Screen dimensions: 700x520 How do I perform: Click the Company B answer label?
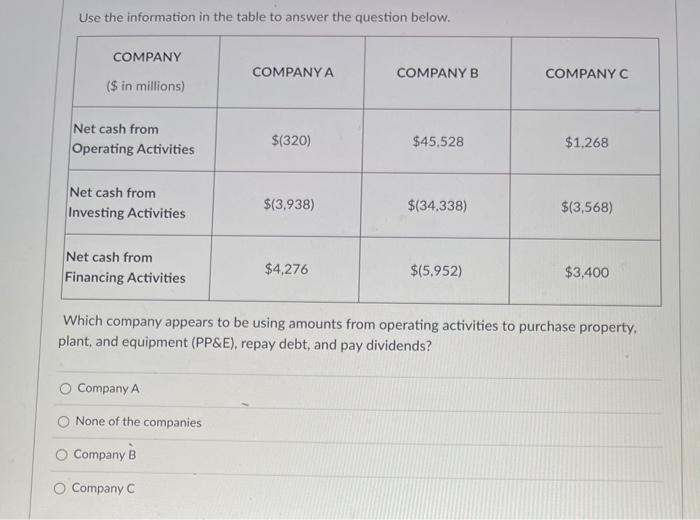(x=105, y=455)
